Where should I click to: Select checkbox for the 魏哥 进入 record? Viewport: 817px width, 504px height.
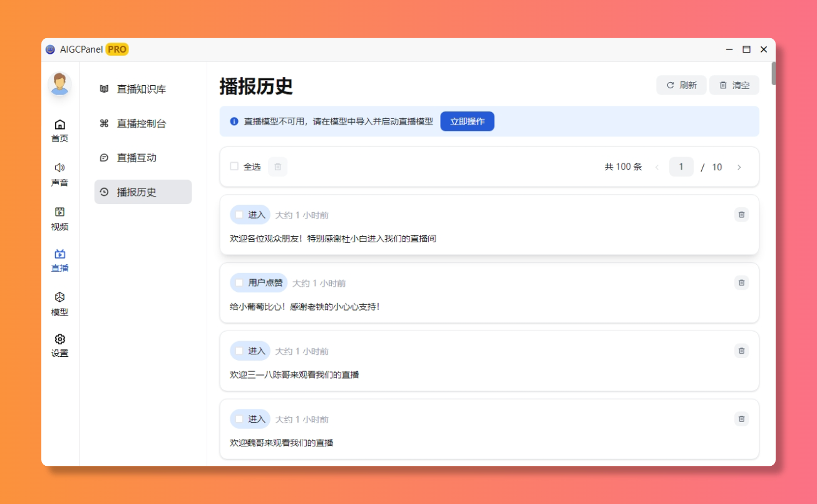[x=239, y=419]
